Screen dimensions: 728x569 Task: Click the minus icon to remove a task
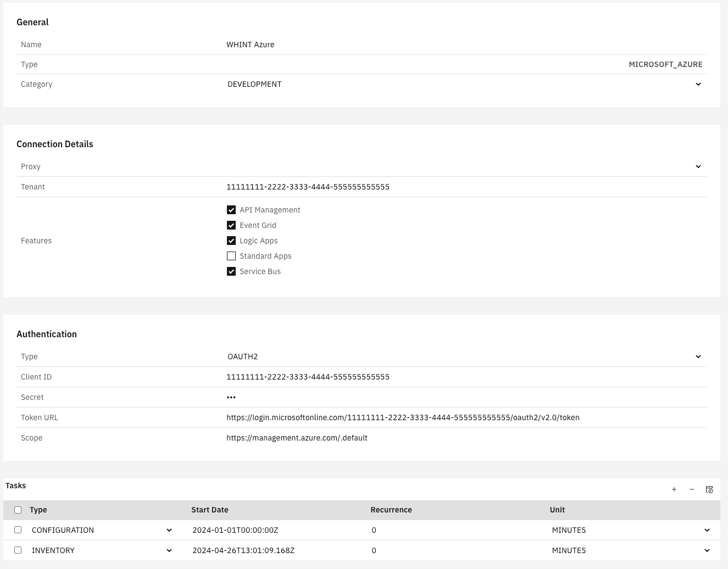[692, 489]
